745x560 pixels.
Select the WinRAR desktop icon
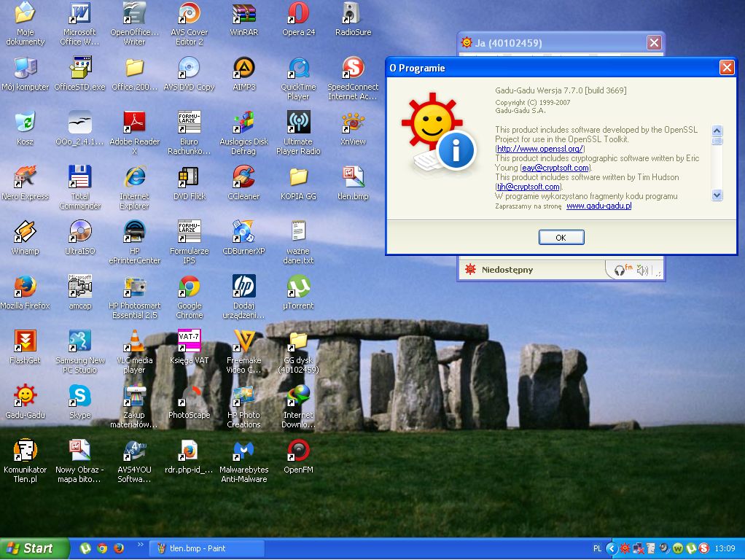[x=243, y=19]
